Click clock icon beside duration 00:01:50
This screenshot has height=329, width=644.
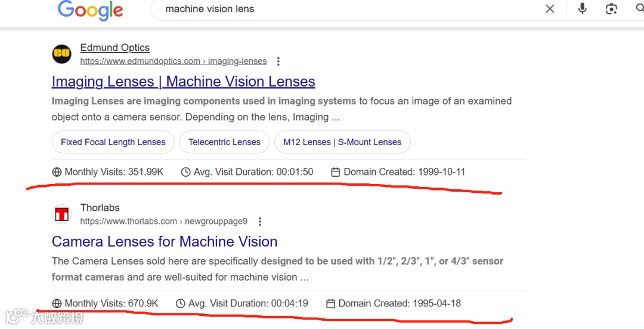185,172
